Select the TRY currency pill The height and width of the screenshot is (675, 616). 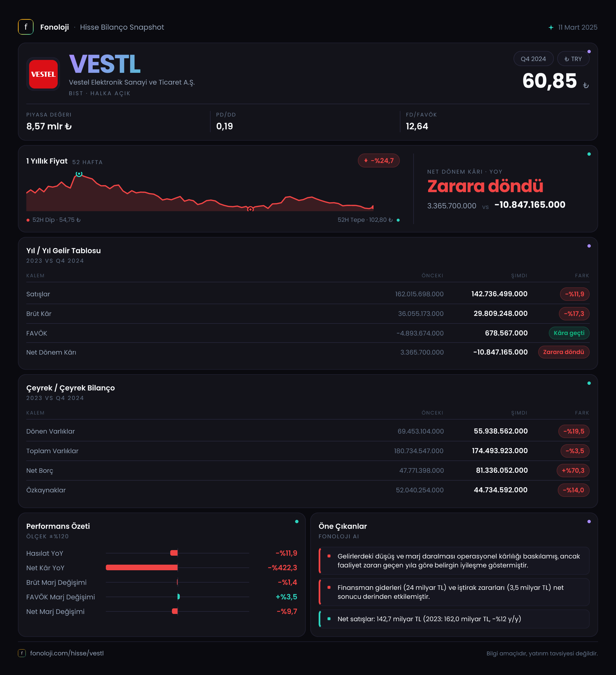click(x=573, y=59)
